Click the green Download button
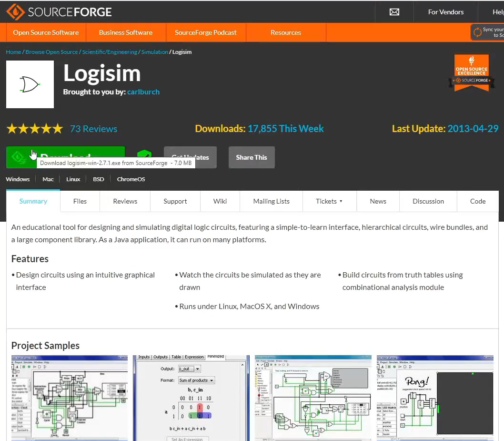The height and width of the screenshot is (441, 504). coord(66,157)
